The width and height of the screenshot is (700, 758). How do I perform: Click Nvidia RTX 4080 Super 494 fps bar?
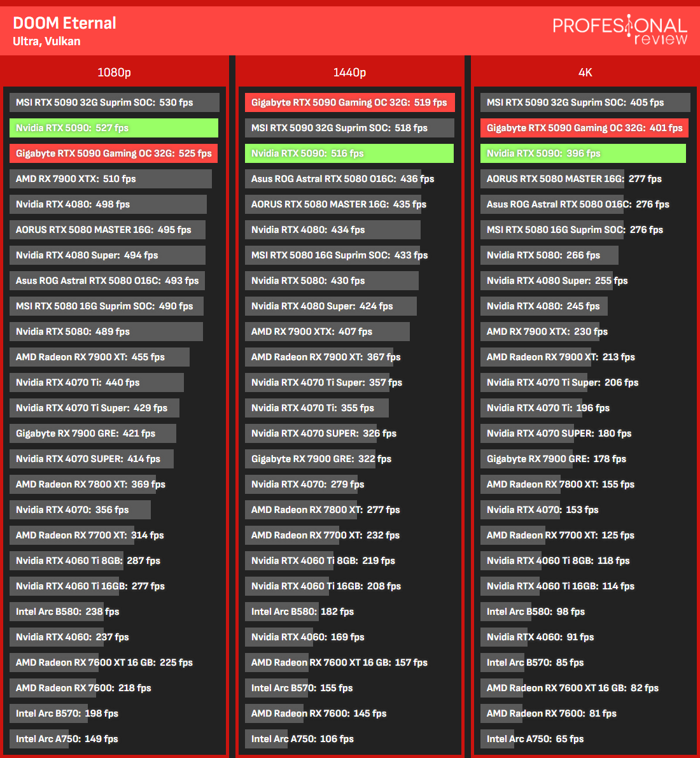click(108, 255)
